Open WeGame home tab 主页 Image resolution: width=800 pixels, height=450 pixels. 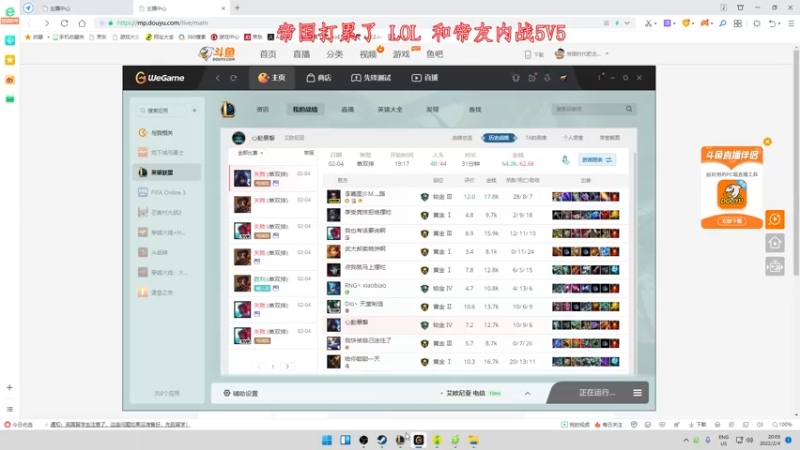[x=271, y=78]
